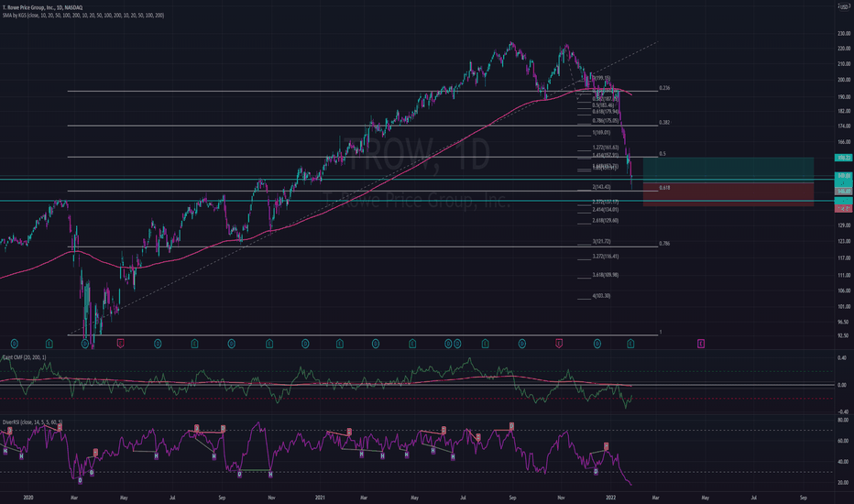The height and width of the screenshot is (504, 854).
Task: Click the 0.236 Fibonacci level label
Action: [664, 88]
